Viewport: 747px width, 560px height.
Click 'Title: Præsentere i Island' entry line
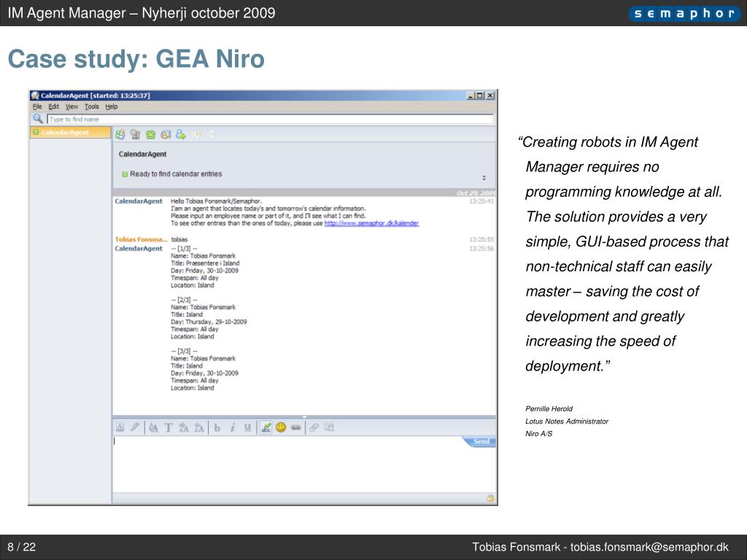pyautogui.click(x=205, y=262)
